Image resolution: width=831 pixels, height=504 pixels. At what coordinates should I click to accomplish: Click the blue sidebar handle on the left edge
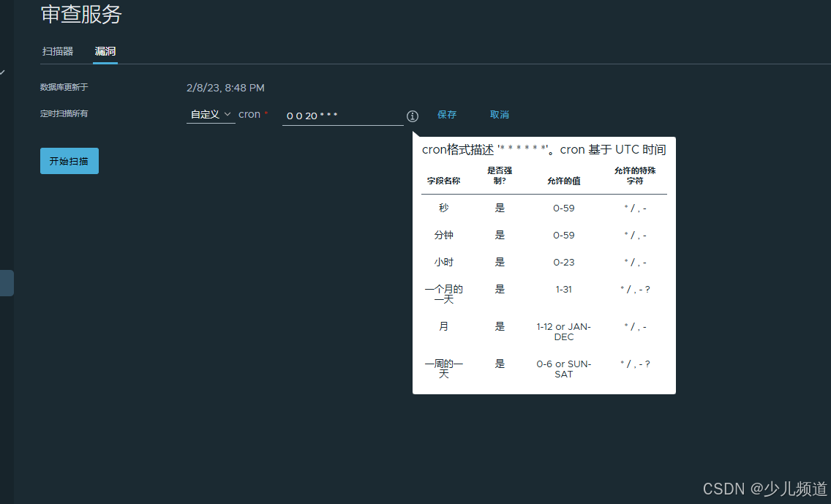pos(7,282)
